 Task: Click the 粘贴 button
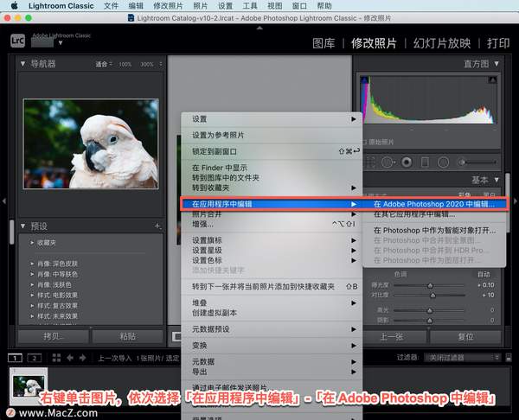(128, 336)
